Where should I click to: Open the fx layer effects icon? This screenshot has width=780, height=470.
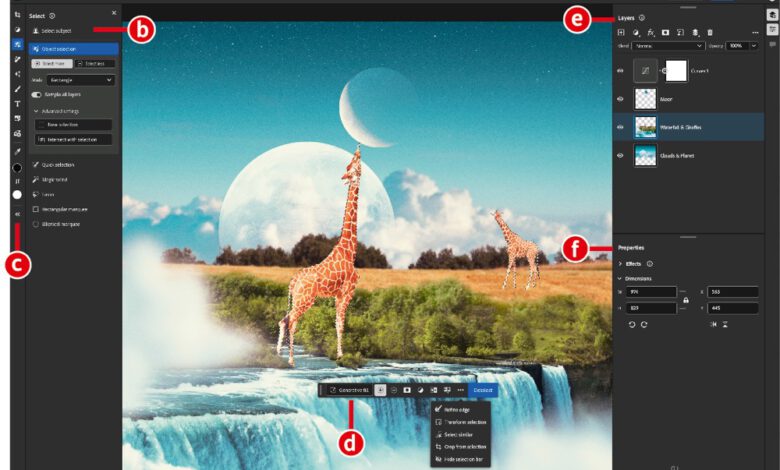pyautogui.click(x=651, y=32)
